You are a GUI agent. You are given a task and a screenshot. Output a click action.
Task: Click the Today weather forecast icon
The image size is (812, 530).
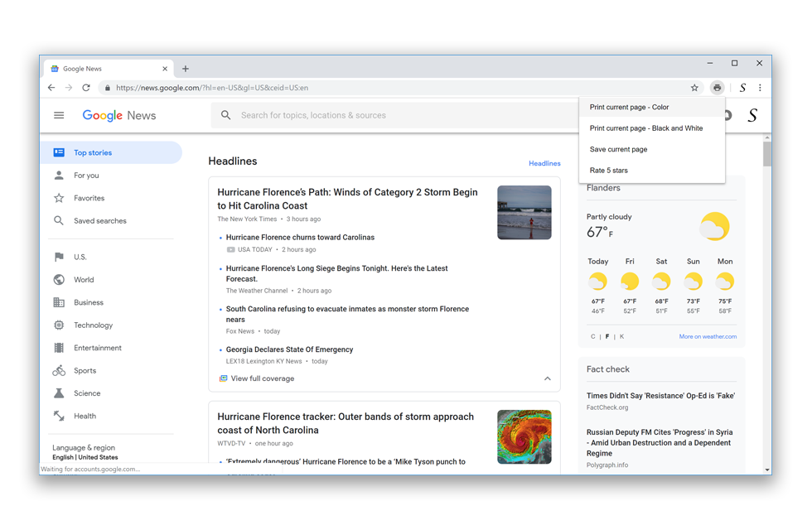coord(597,281)
